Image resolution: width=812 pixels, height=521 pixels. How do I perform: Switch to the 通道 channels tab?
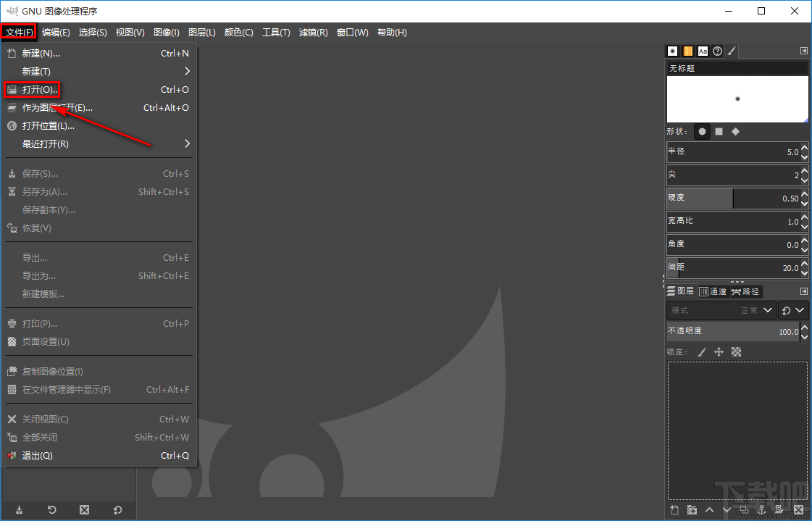point(713,291)
